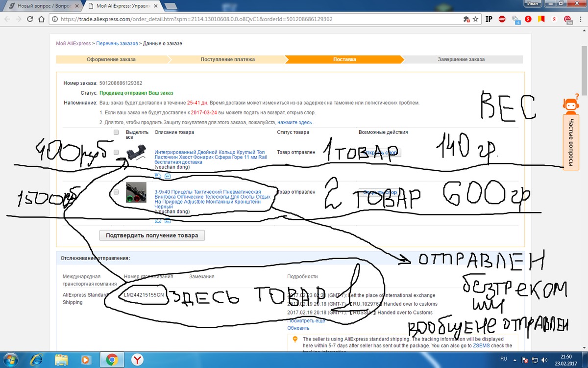Open the extension icon with -6 badge

point(515,19)
